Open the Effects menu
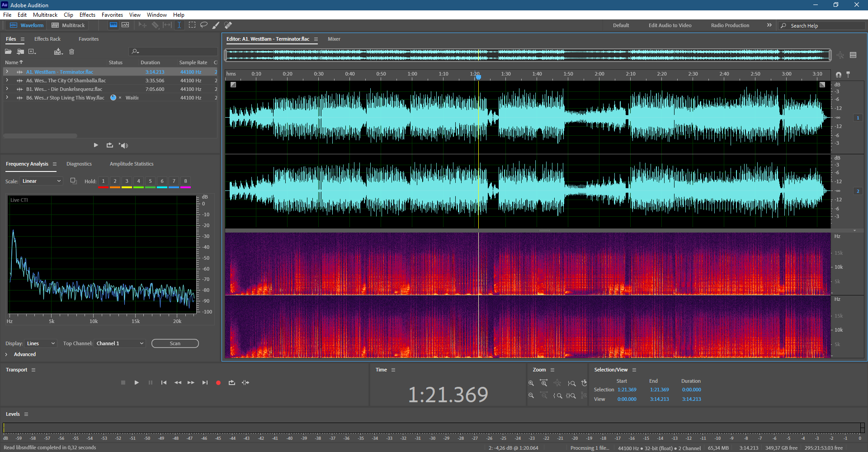Screen dimensions: 868x452 (87, 15)
